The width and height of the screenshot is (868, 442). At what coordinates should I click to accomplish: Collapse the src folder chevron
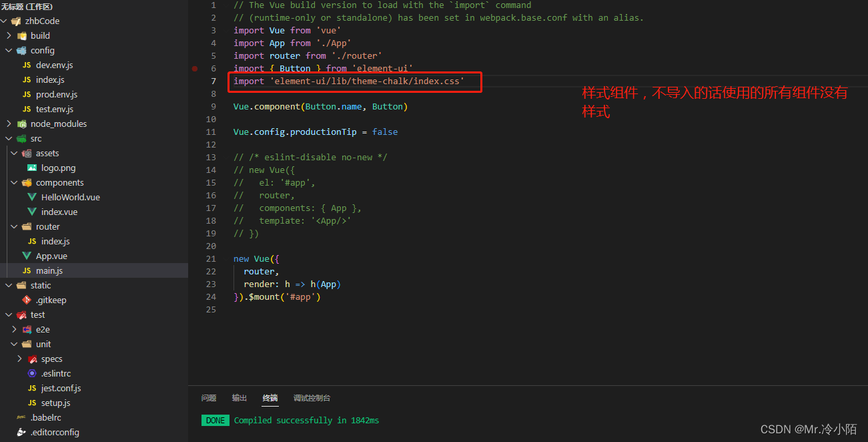9,138
